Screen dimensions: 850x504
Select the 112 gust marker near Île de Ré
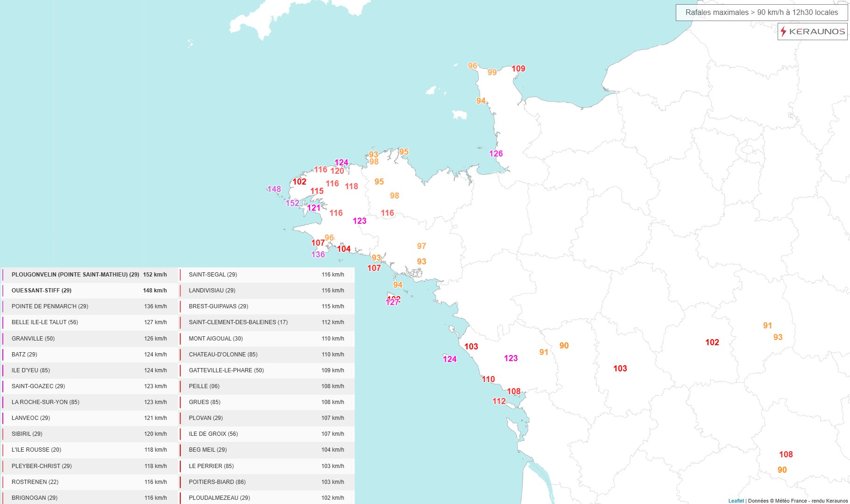[x=499, y=401]
